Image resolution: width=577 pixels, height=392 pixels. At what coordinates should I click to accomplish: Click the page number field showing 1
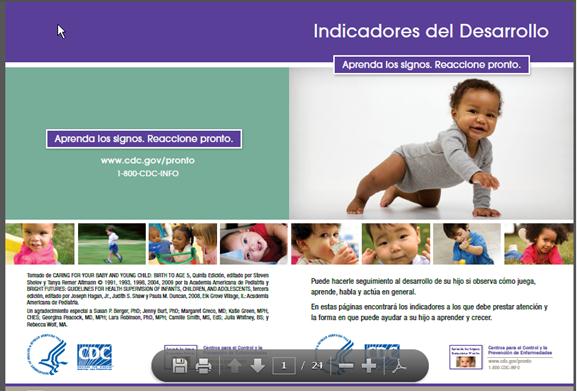click(x=284, y=365)
